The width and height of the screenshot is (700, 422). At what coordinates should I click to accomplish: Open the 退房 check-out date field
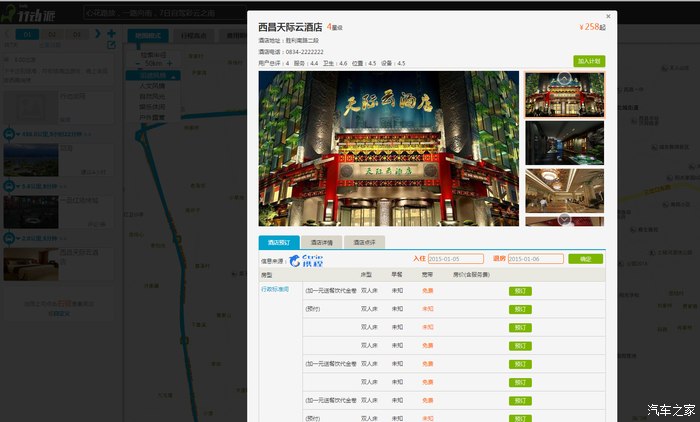[x=535, y=259]
